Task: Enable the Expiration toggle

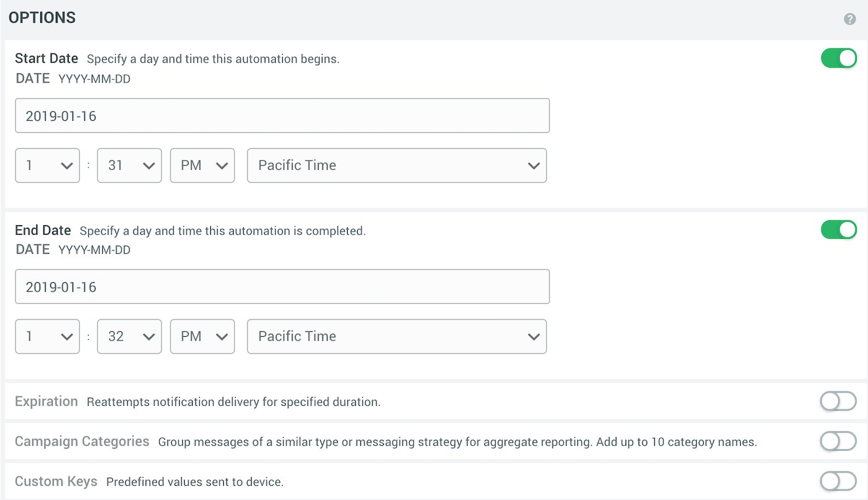Action: 839,401
